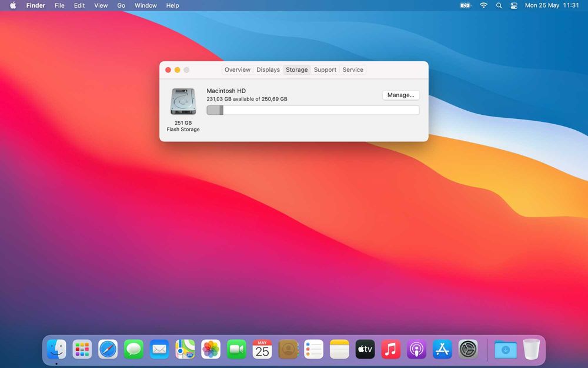Screen dimensions: 588x368
Task: Open the App Store icon
Action: (x=442, y=349)
